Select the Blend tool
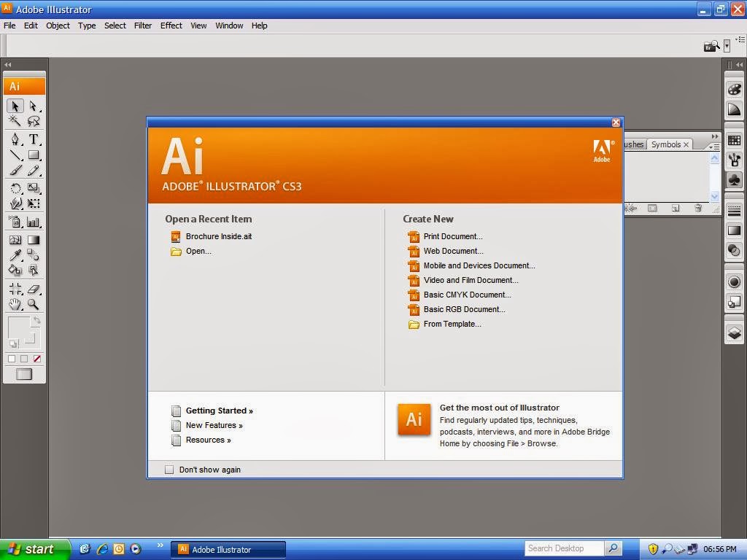 (34, 254)
